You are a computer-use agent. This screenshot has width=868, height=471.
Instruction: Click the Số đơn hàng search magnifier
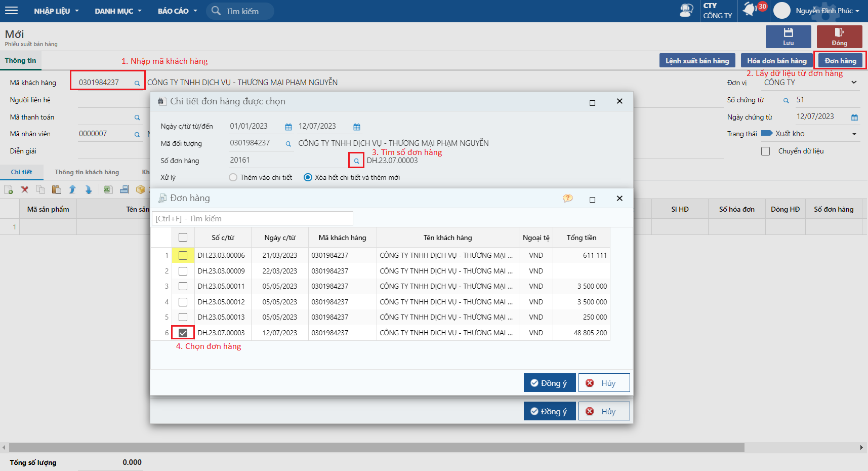coord(356,161)
